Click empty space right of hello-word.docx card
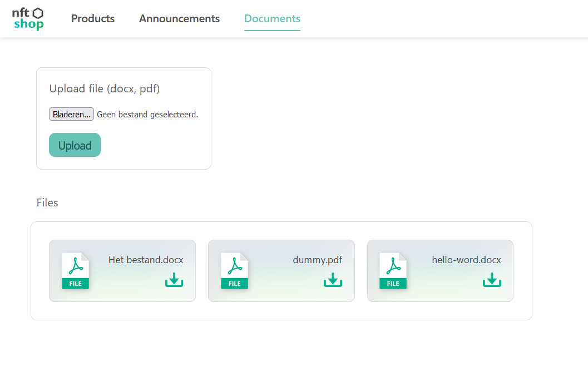Image resolution: width=588 pixels, height=376 pixels. 522,271
